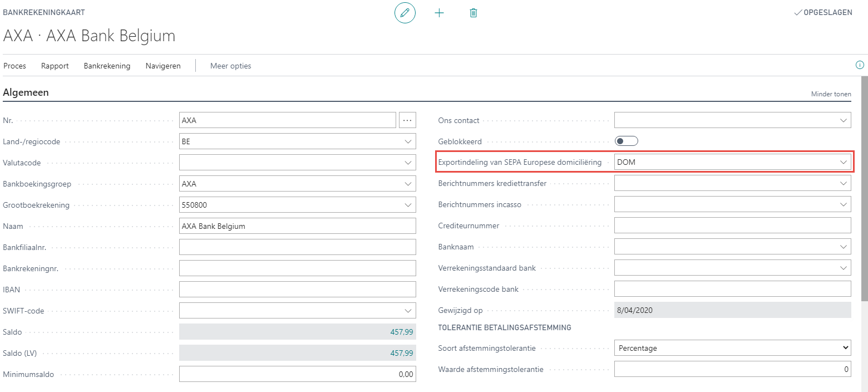Click into the IBAN input field
This screenshot has height=392, width=868.
[x=297, y=290]
